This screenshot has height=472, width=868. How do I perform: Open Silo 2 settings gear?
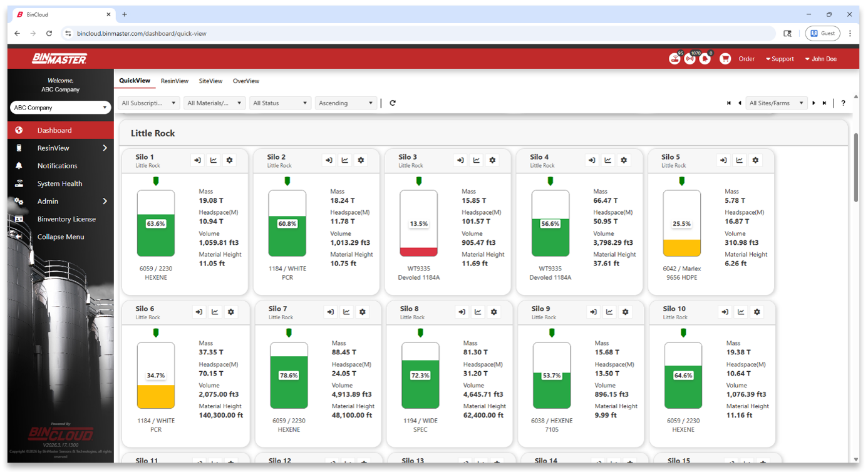tap(361, 160)
